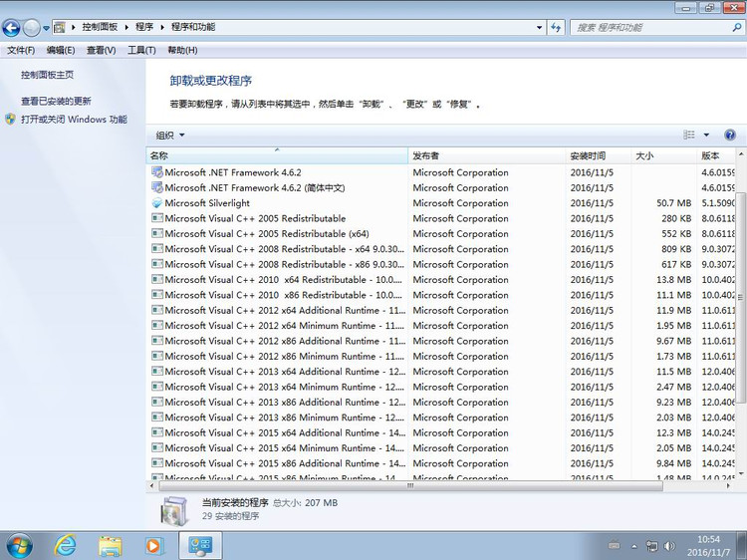Click the blue help question mark icon
Viewport: 747px width, 560px height.
(x=730, y=135)
